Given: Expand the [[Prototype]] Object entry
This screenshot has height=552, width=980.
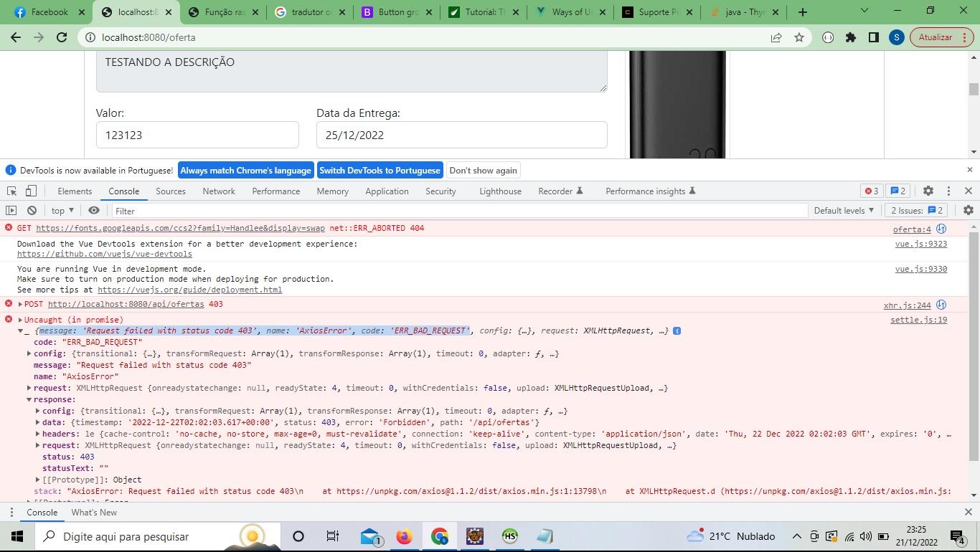Looking at the screenshot, I should pos(37,480).
